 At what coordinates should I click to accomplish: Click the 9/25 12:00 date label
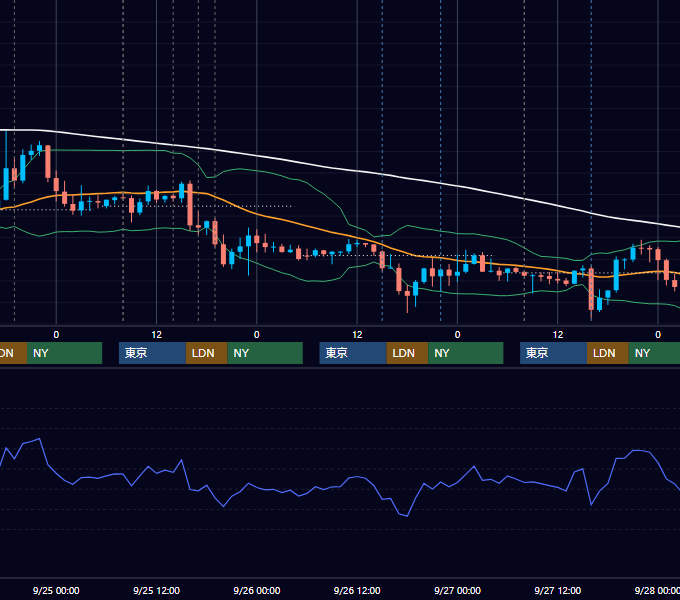tap(156, 590)
